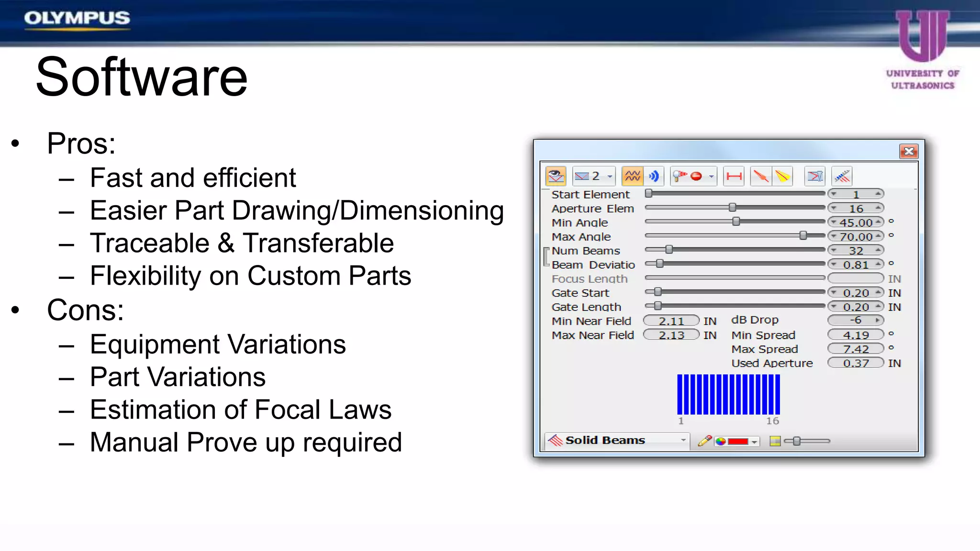Open the Solid Beams dropdown

(x=617, y=441)
